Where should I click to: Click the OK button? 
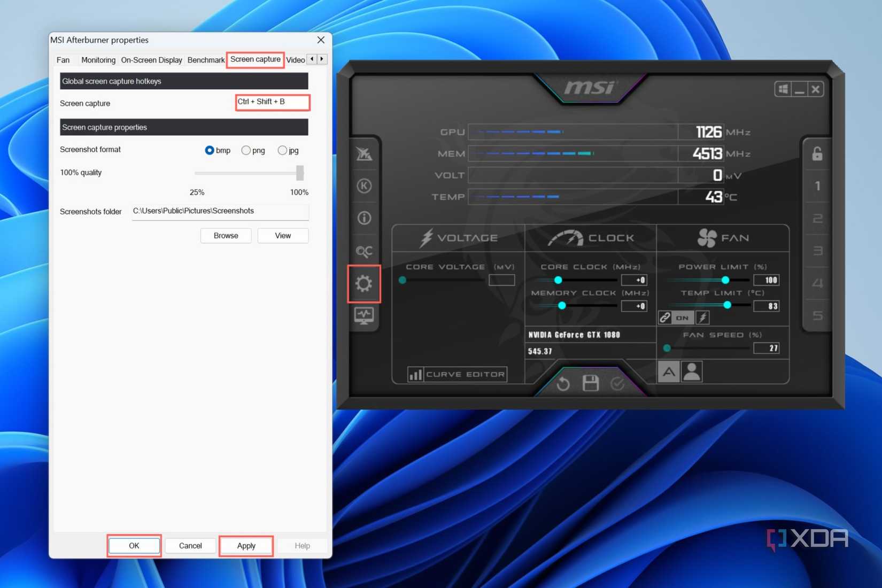[134, 546]
